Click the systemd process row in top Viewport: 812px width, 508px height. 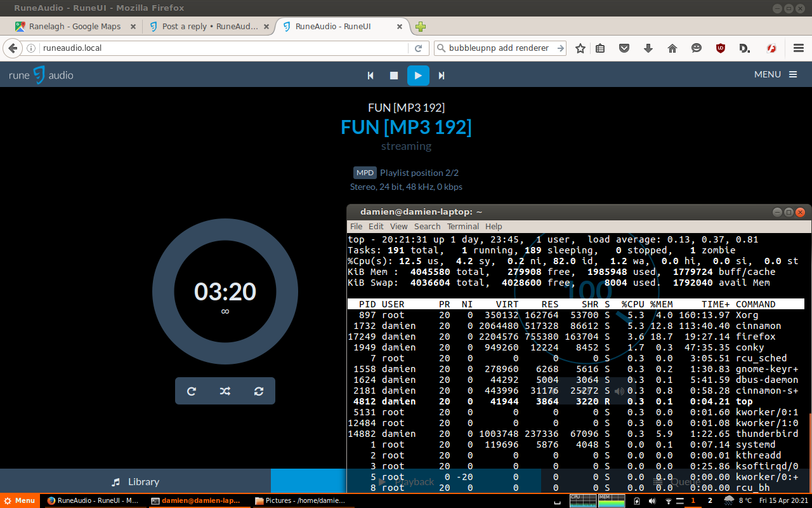576,444
